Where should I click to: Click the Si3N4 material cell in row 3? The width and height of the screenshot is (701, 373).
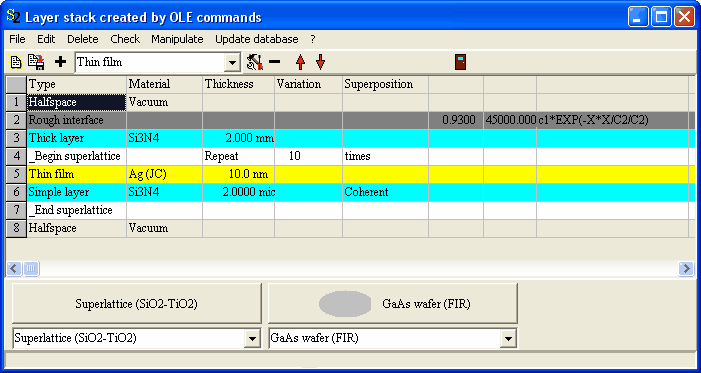click(x=165, y=138)
